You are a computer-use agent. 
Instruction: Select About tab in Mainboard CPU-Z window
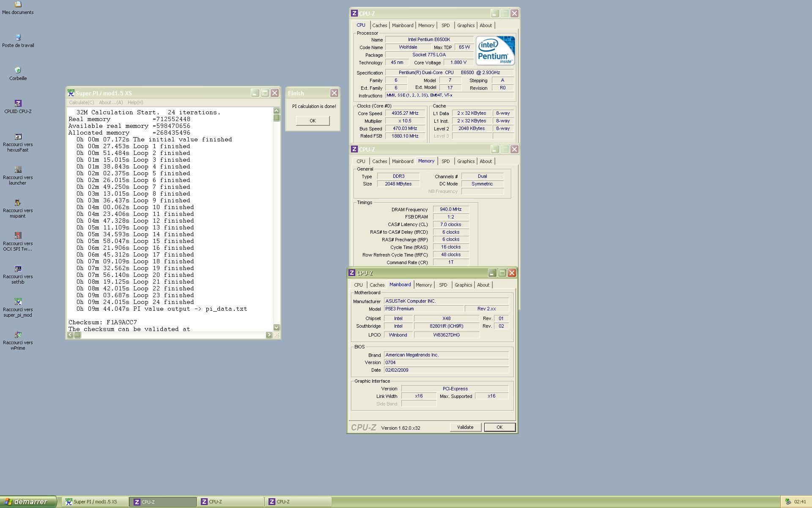(483, 285)
